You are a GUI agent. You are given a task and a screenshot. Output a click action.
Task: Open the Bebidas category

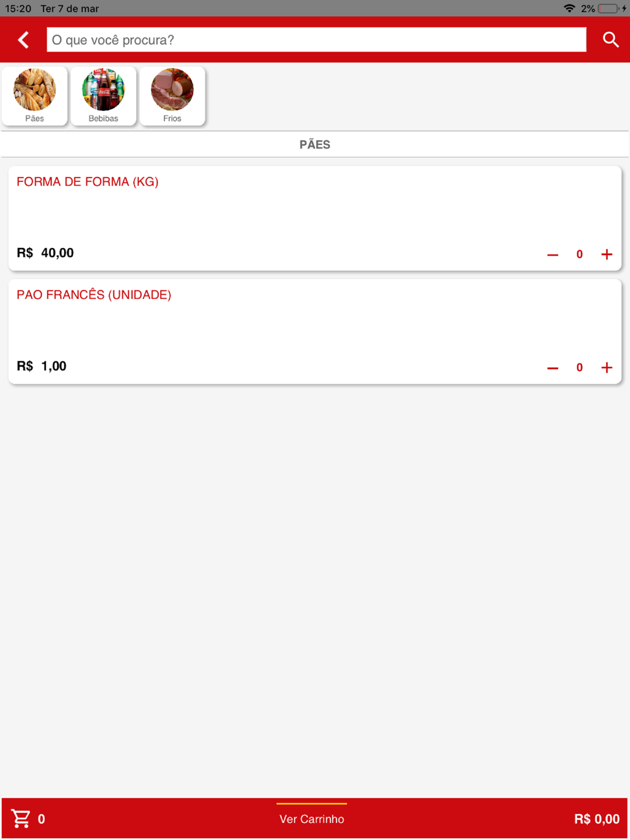click(x=103, y=96)
